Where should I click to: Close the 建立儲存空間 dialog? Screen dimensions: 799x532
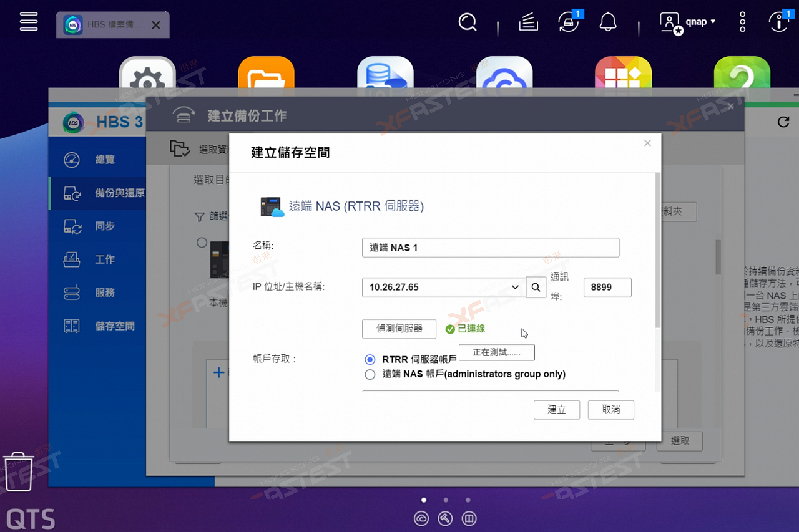tap(647, 143)
